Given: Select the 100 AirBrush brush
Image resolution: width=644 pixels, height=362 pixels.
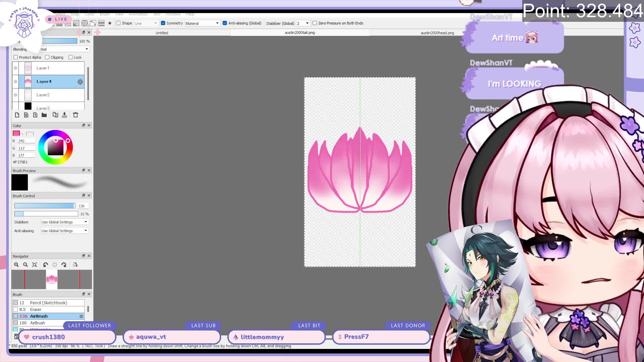Looking at the screenshot, I should click(x=48, y=323).
